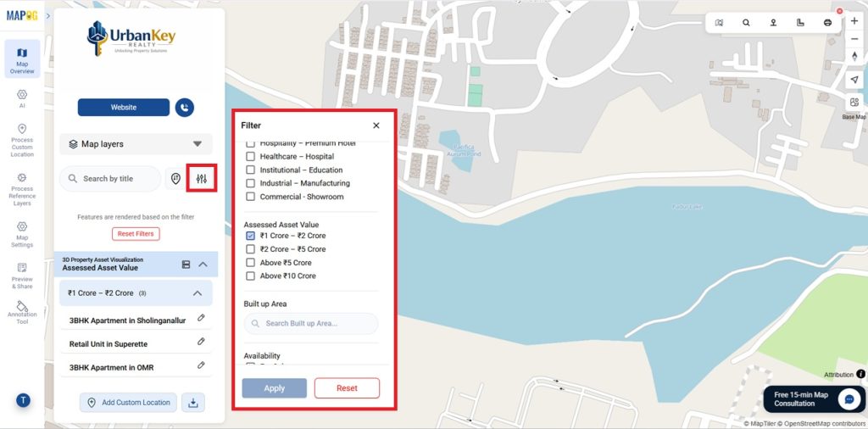Open Process Custom Location tool

[22, 141]
